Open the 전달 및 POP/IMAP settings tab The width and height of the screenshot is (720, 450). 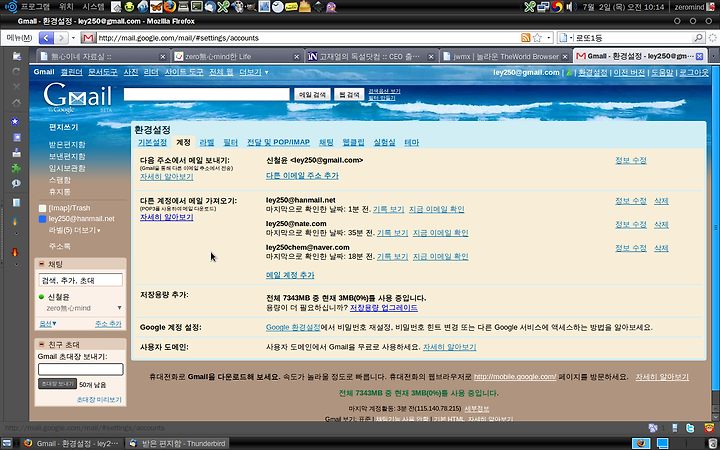[278, 142]
